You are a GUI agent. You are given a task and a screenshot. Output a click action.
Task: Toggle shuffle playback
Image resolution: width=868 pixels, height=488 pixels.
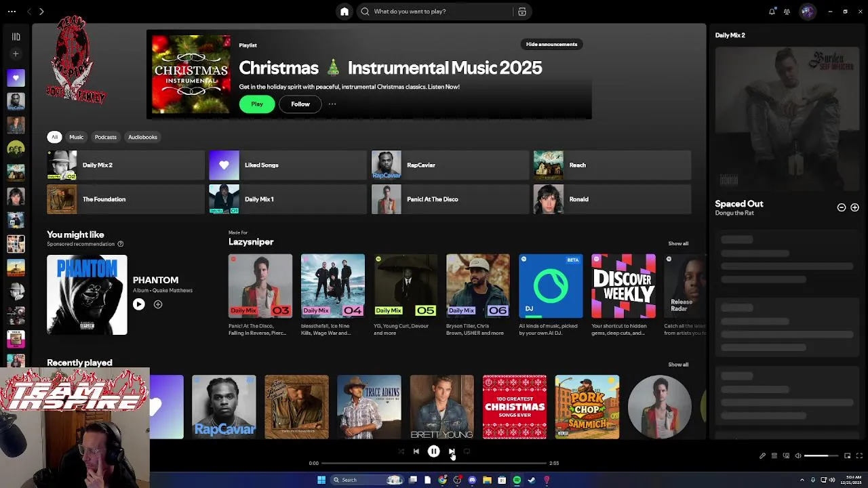click(401, 451)
